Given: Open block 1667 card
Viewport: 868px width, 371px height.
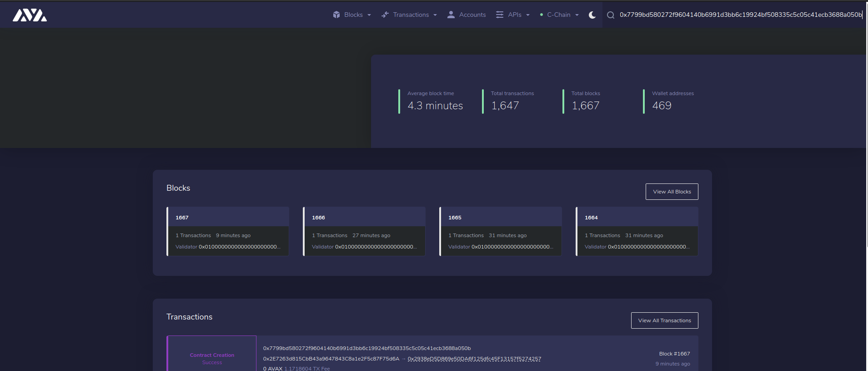Looking at the screenshot, I should click(228, 231).
